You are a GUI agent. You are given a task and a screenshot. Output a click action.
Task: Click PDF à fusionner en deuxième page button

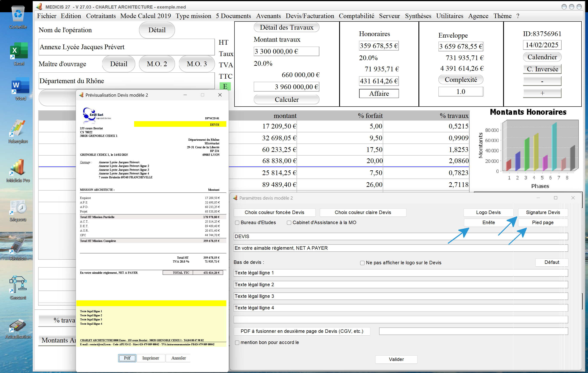[x=302, y=331]
